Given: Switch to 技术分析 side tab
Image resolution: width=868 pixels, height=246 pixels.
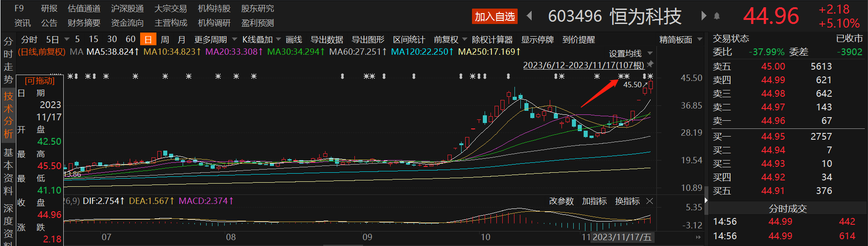Looking at the screenshot, I should point(8,115).
